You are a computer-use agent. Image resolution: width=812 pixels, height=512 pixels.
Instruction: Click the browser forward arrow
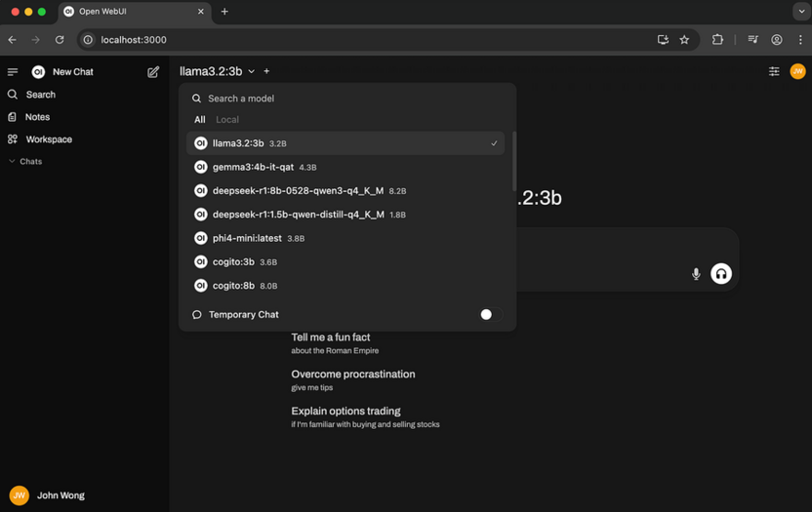36,39
